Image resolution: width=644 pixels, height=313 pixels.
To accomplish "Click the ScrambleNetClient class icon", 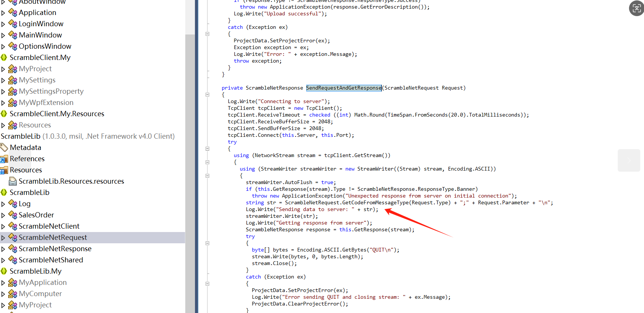I will point(13,226).
